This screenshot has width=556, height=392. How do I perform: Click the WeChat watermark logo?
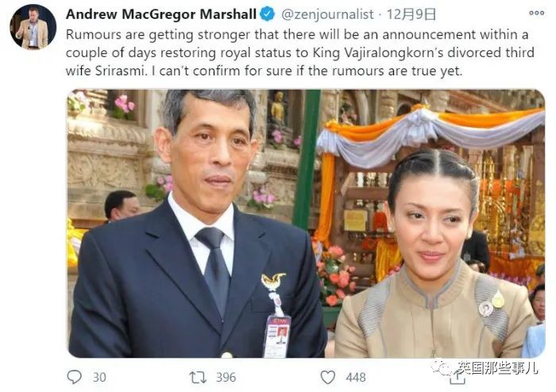tap(443, 368)
